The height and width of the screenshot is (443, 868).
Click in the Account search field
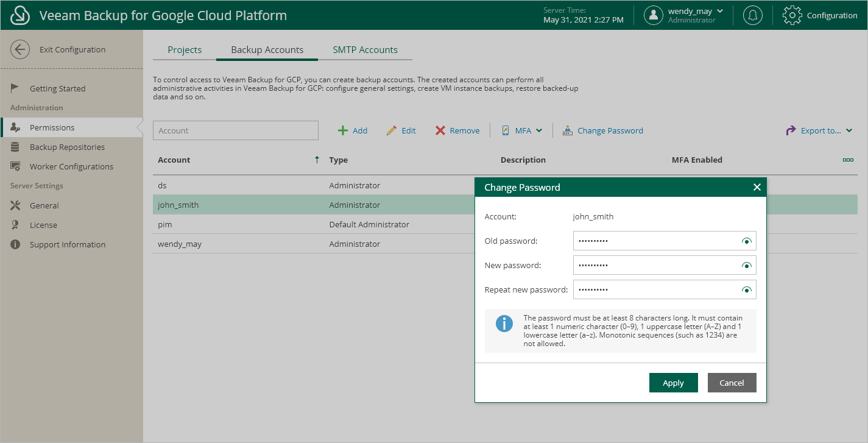point(236,130)
